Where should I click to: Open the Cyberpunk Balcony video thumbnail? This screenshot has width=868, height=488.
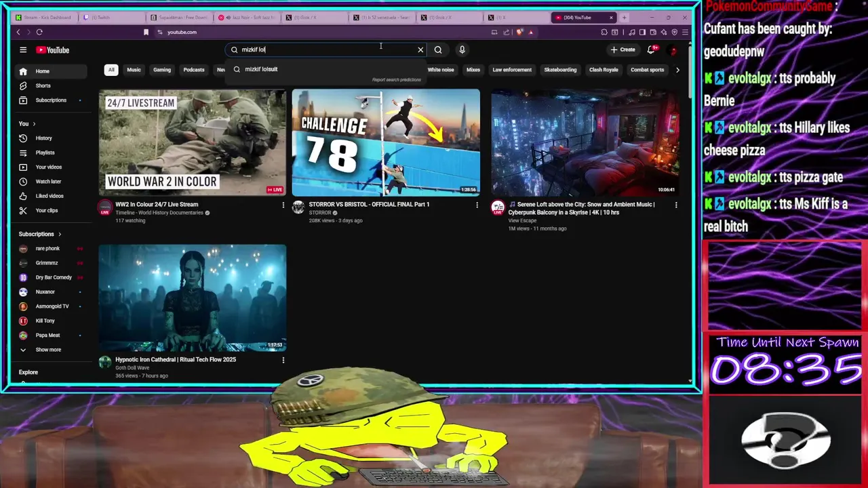(585, 142)
